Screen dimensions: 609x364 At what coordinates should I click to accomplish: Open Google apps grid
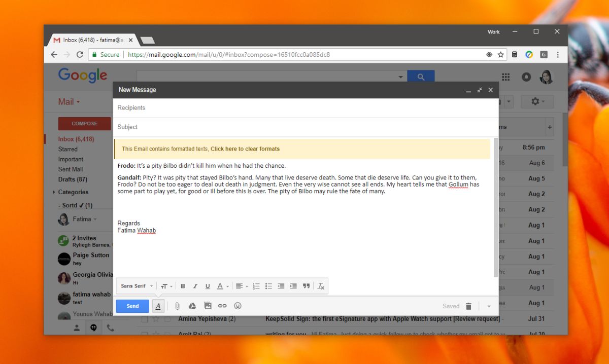[x=505, y=77]
